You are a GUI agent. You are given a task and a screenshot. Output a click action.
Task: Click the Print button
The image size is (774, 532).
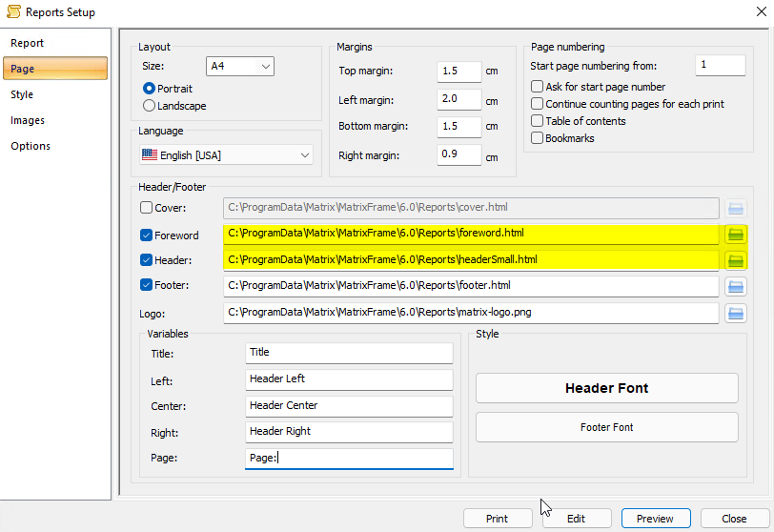pos(498,519)
